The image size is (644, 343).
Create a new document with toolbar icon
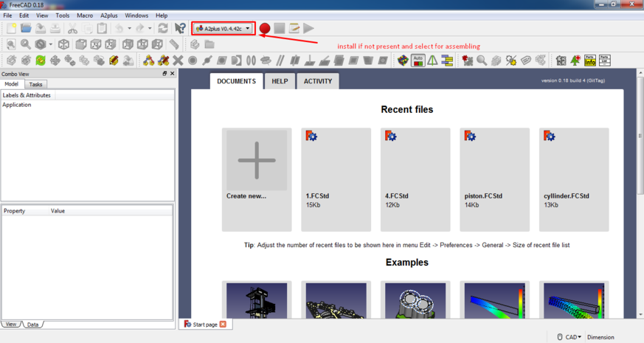point(12,28)
